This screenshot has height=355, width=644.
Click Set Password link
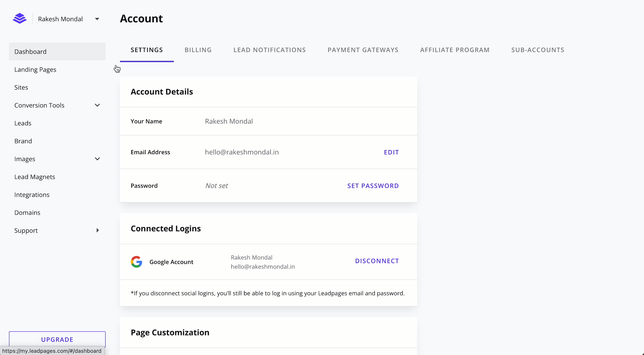tap(373, 186)
